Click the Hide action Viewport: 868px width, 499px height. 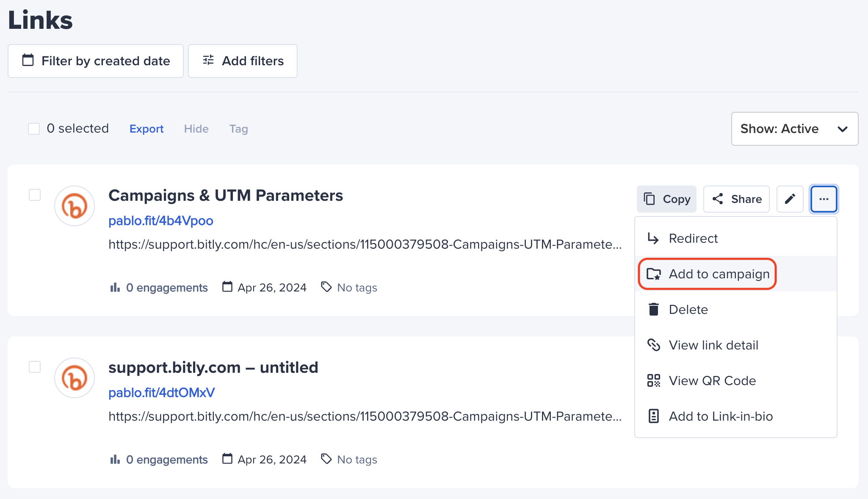click(x=196, y=129)
